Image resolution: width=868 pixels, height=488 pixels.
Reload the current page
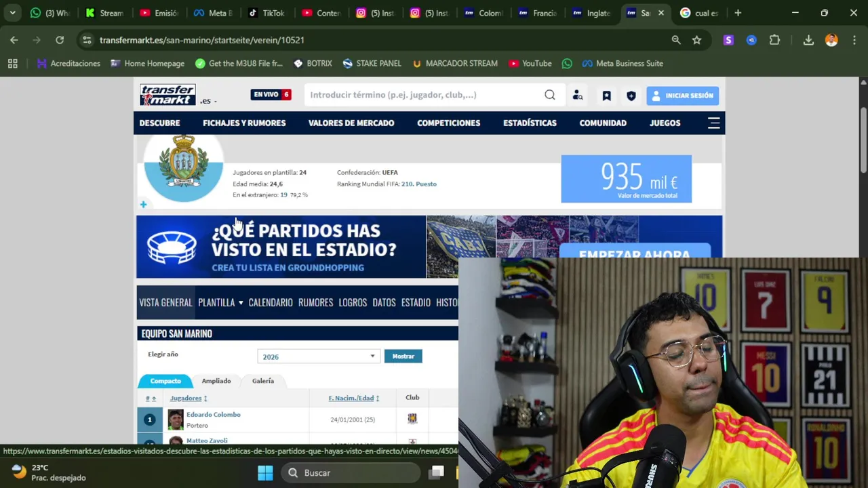pos(60,40)
